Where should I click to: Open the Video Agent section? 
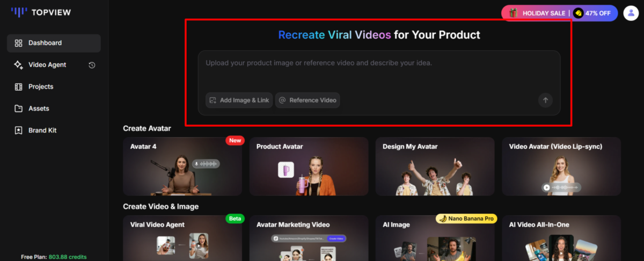(47, 65)
